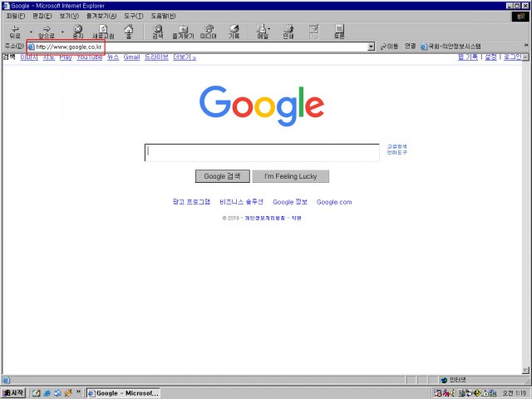Click the greyed-out edit toolbar icon

[314, 32]
